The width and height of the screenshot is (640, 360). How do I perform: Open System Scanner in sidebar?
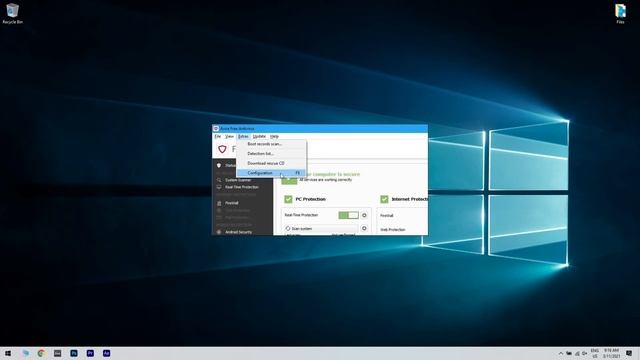(238, 180)
